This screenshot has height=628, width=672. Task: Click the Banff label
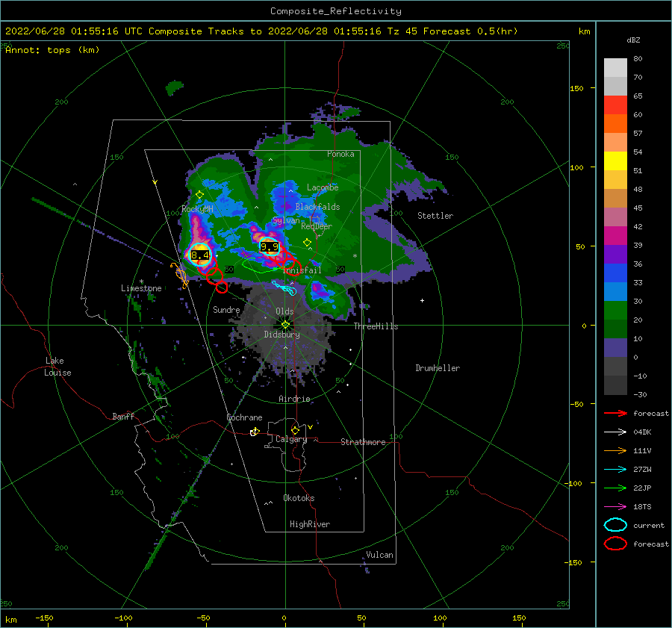(123, 417)
